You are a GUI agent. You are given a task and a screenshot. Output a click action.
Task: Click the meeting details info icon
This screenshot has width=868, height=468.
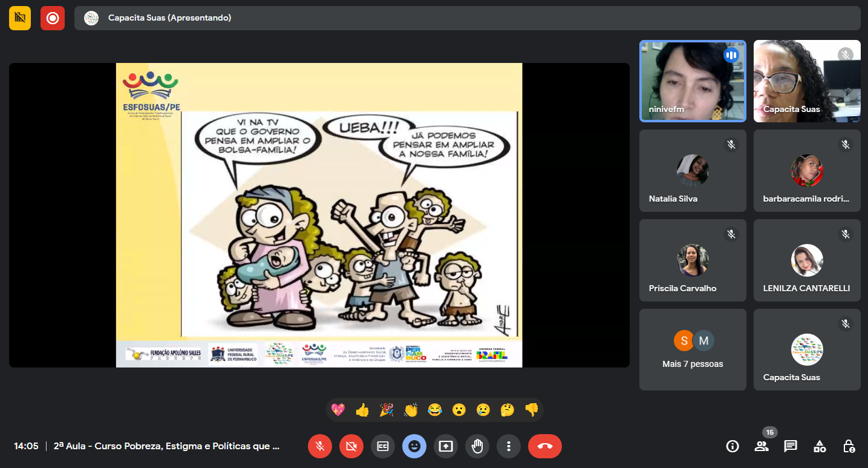(733, 447)
